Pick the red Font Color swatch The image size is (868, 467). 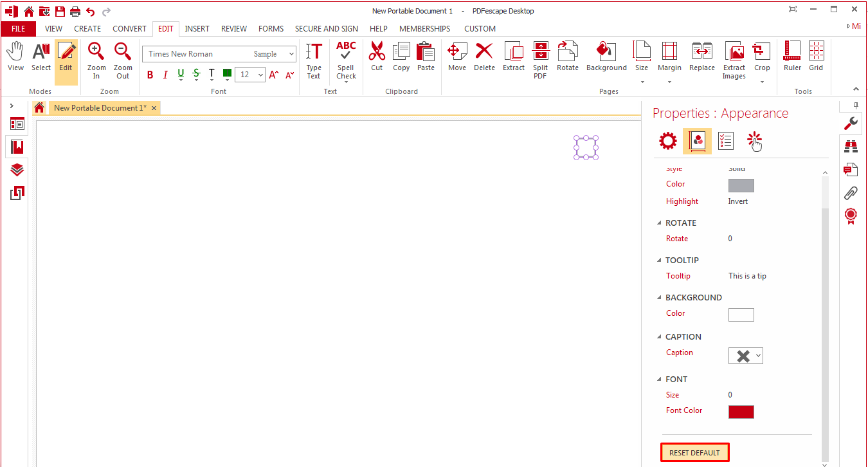741,412
